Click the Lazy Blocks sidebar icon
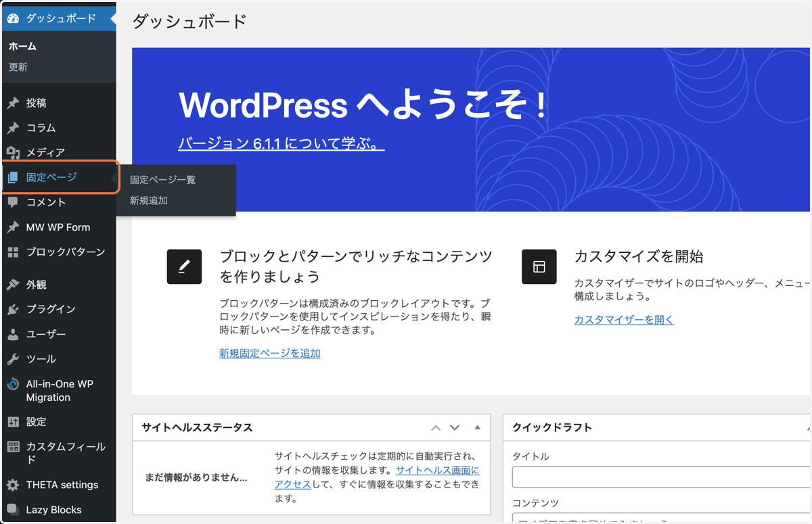The height and width of the screenshot is (524, 812). pos(13,509)
